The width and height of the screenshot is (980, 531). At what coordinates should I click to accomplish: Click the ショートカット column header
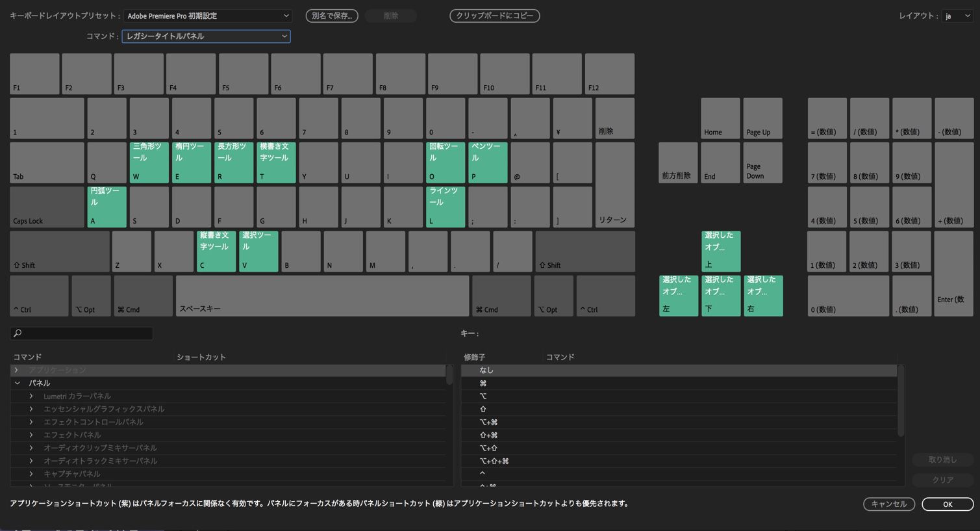coord(201,357)
